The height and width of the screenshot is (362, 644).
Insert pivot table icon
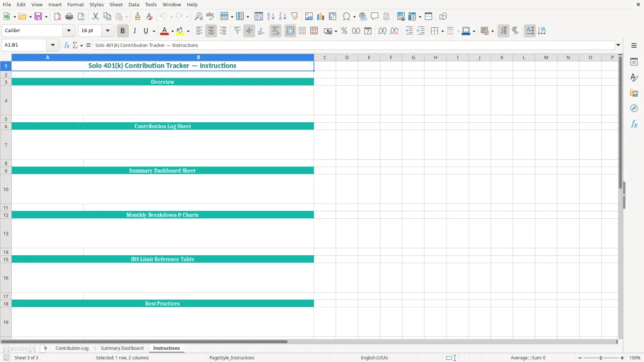click(x=332, y=17)
